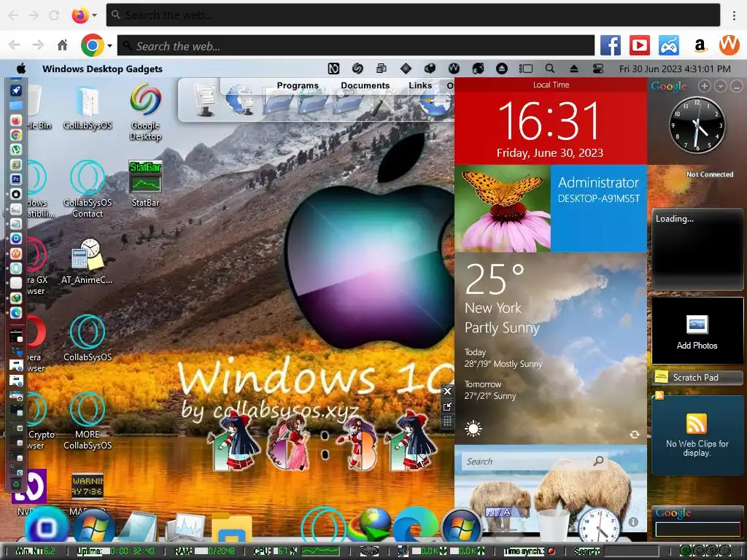
Task: Open Photoshop from the side dock
Action: point(16,179)
